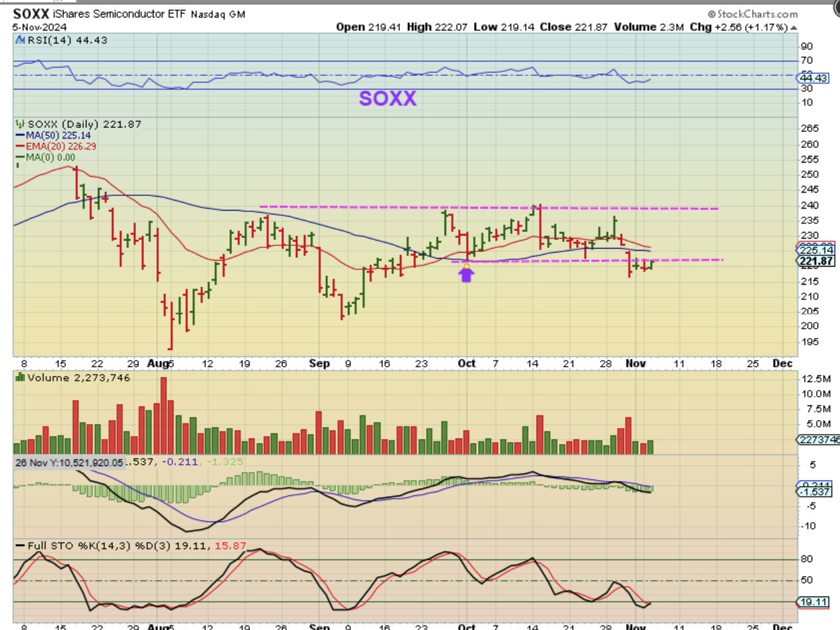This screenshot has height=630, width=840.
Task: Click the 12.5M volume axis label
Action: tap(815, 379)
